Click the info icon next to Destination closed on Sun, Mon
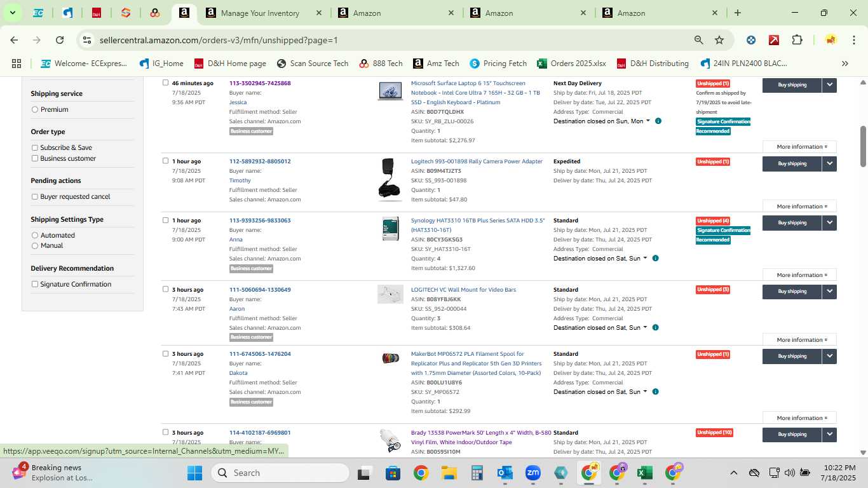Screen dimensions: 868x488 pos(658,121)
